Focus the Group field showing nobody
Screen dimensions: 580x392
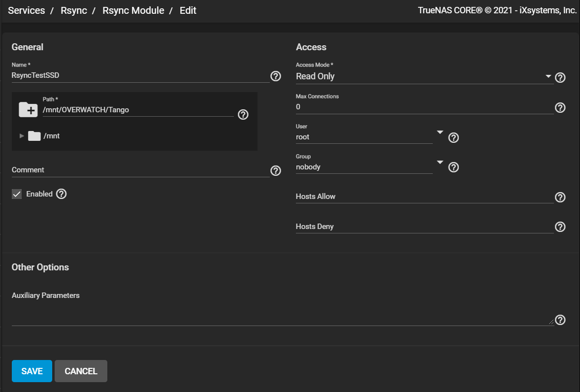click(364, 167)
